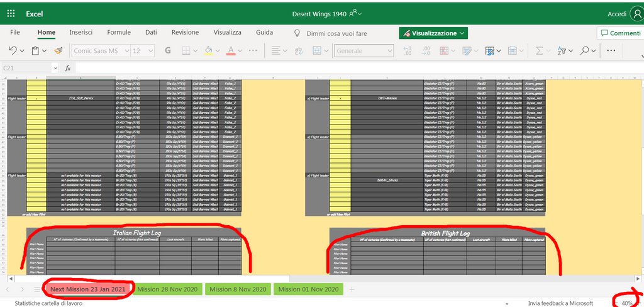Screen dimensions: 644x307
Task: Expand the Paste options arrow
Action: click(x=45, y=51)
